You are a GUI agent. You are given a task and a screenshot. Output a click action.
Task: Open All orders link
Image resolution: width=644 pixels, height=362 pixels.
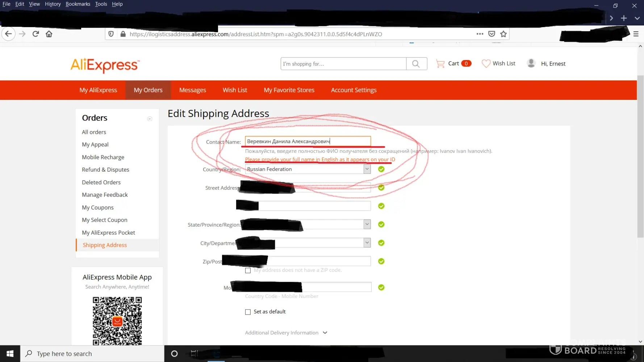click(94, 132)
